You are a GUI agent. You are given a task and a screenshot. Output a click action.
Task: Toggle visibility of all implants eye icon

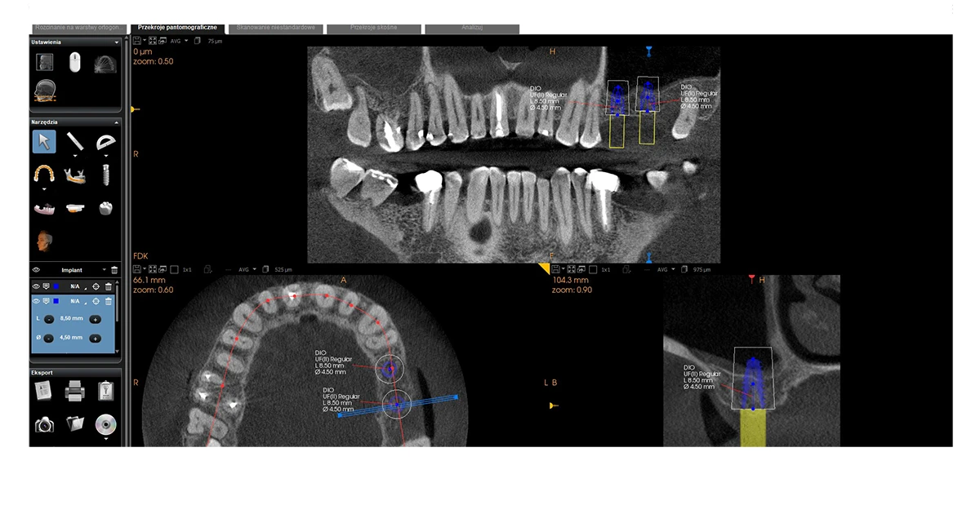coord(36,270)
